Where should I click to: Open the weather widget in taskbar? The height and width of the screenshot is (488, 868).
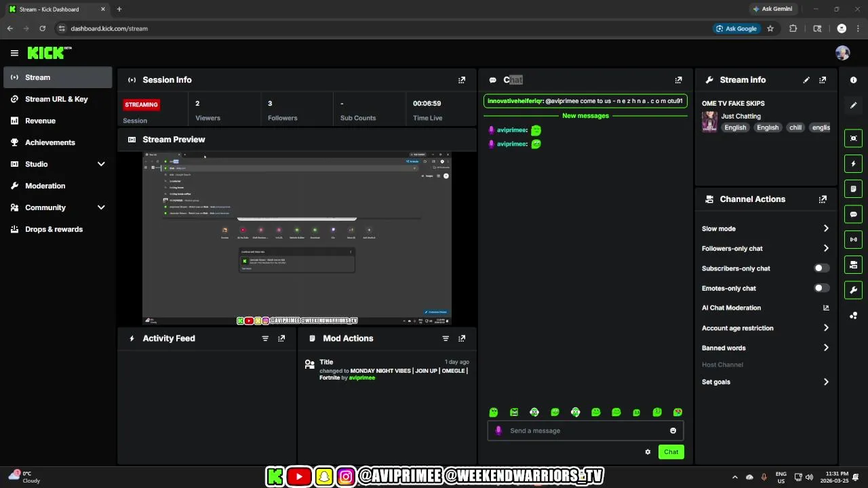[x=24, y=477]
